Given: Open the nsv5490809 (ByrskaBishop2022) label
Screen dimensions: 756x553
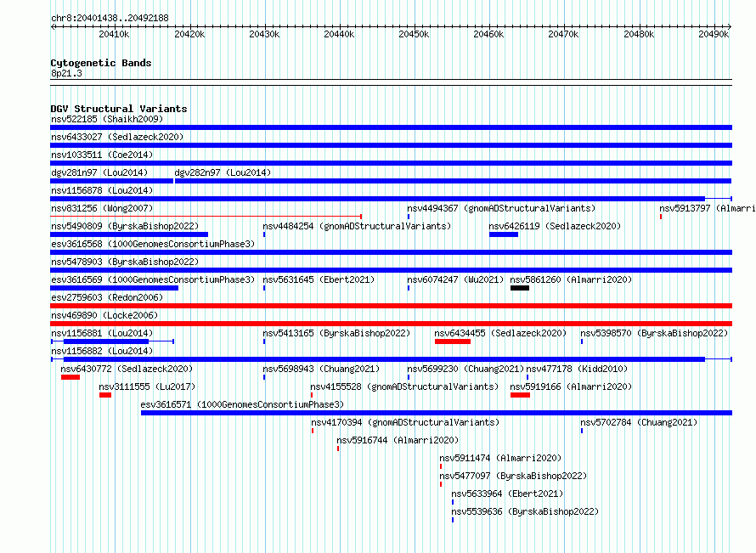Looking at the screenshot, I should pyautogui.click(x=125, y=226).
